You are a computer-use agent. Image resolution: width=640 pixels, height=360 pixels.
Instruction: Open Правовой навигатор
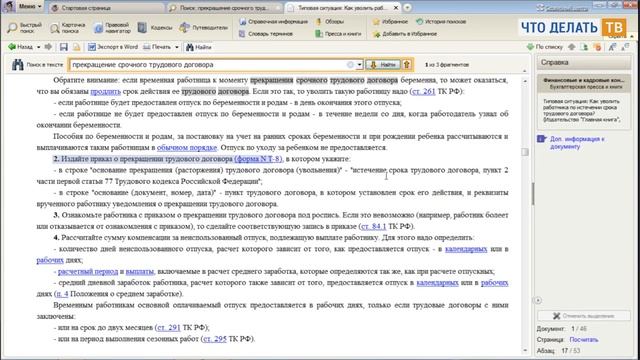[x=112, y=28]
